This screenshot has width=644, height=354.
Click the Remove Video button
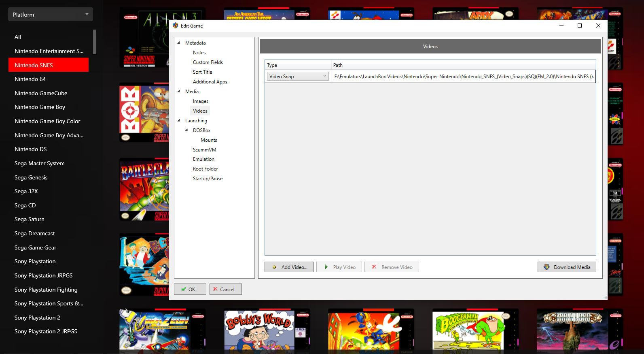pyautogui.click(x=392, y=267)
